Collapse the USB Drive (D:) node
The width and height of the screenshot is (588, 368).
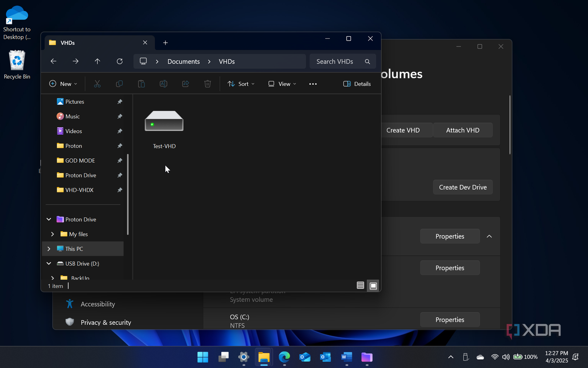[x=49, y=263]
